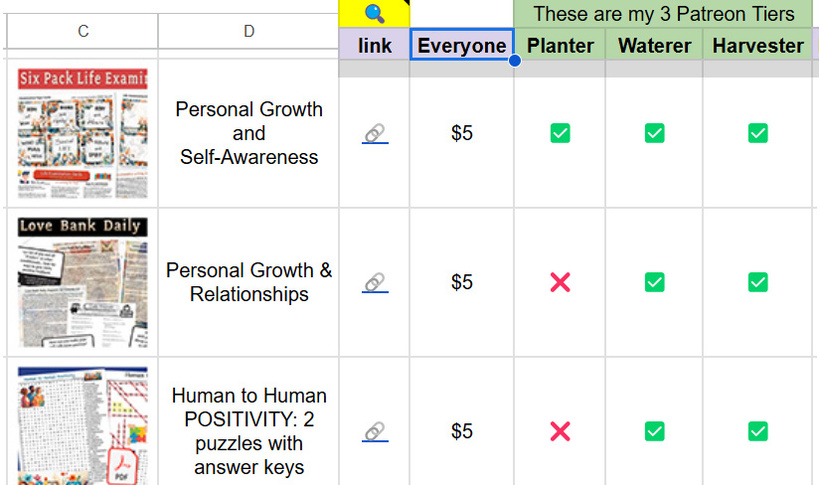Toggle Harvester checkbox for Personal Growth & Relationships
The image size is (820, 485).
758,283
